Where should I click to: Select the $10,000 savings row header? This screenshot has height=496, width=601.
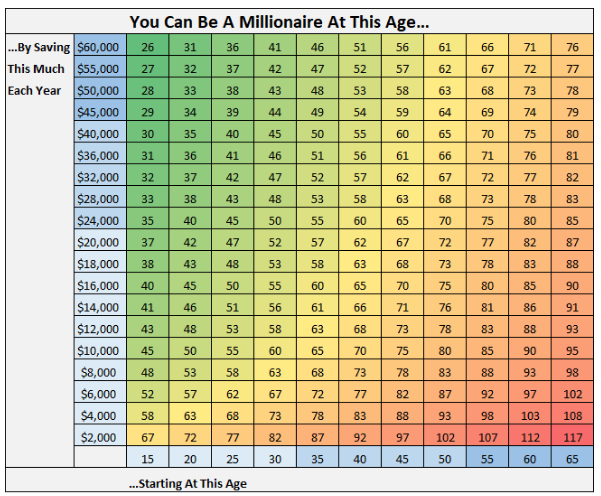(97, 350)
